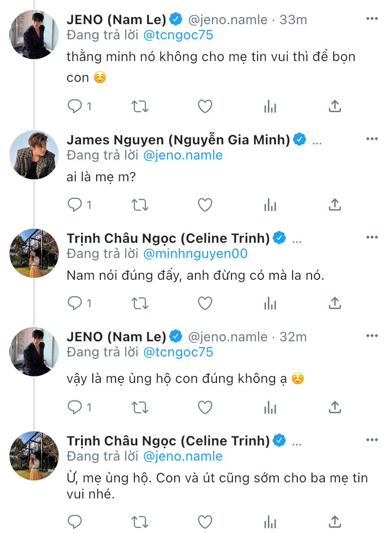Viewport: 392px width, 533px height.
Task: Like James Nguyen's "ai là mẹ m?" tweet
Action: pos(205,205)
